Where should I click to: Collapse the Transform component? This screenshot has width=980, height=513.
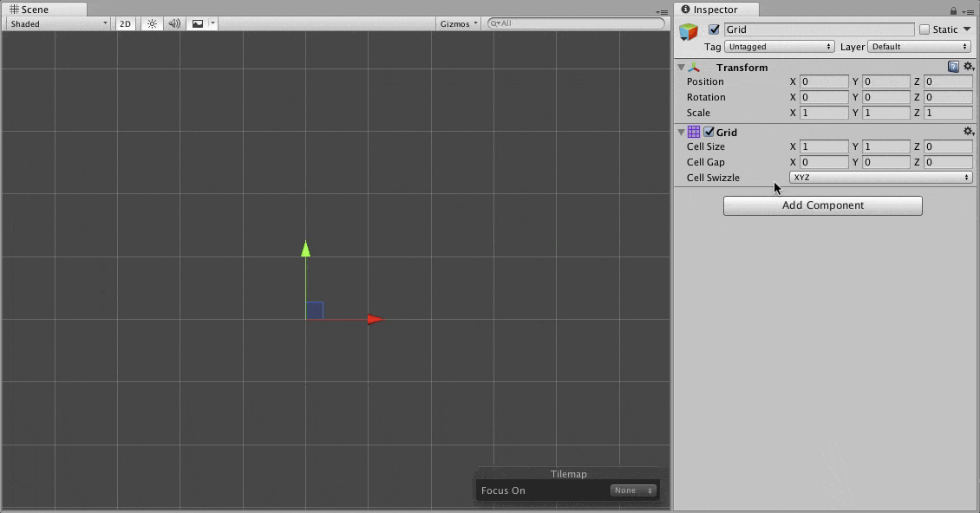click(682, 68)
